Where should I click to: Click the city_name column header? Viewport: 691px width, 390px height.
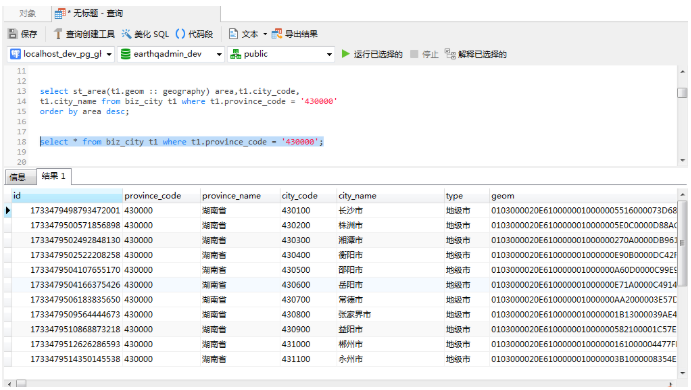click(x=390, y=196)
